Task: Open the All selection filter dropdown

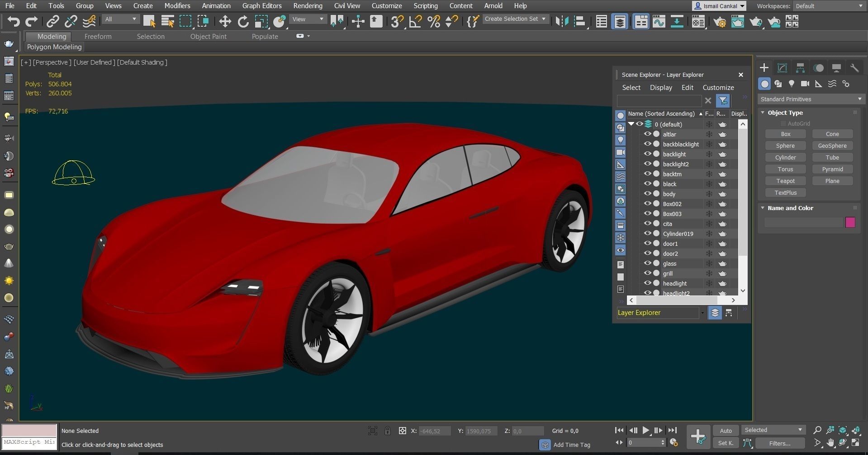Action: [121, 19]
